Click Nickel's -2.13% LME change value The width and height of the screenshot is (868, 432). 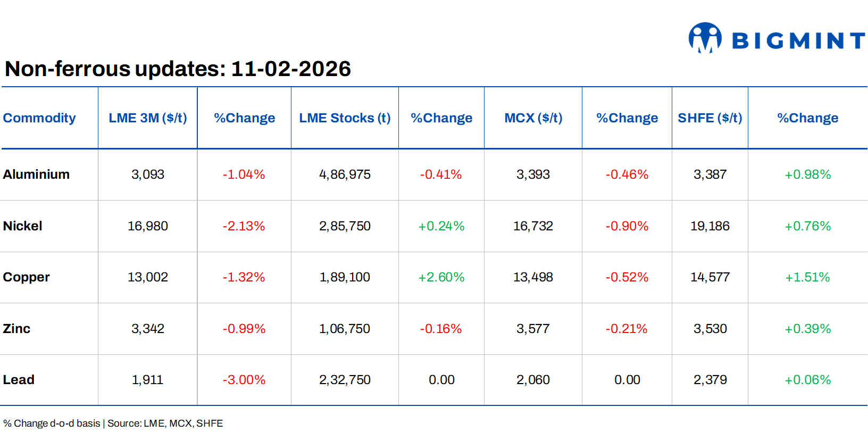(x=244, y=226)
